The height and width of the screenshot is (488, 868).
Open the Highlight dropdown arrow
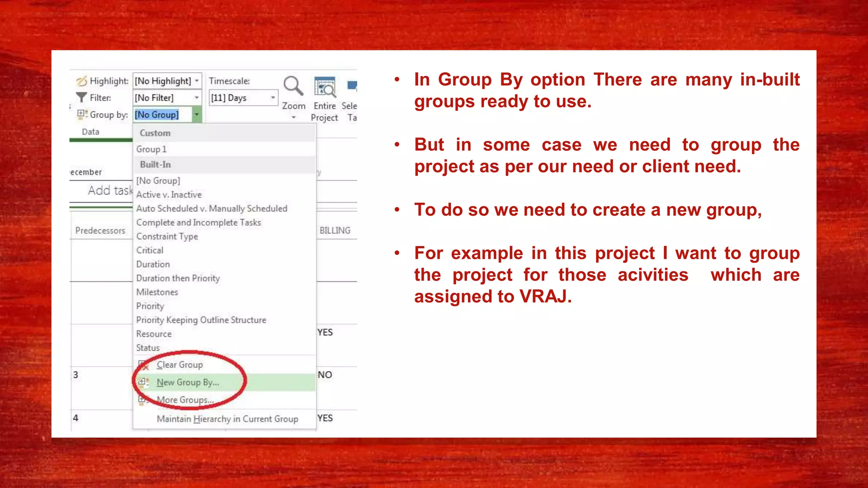(x=197, y=80)
